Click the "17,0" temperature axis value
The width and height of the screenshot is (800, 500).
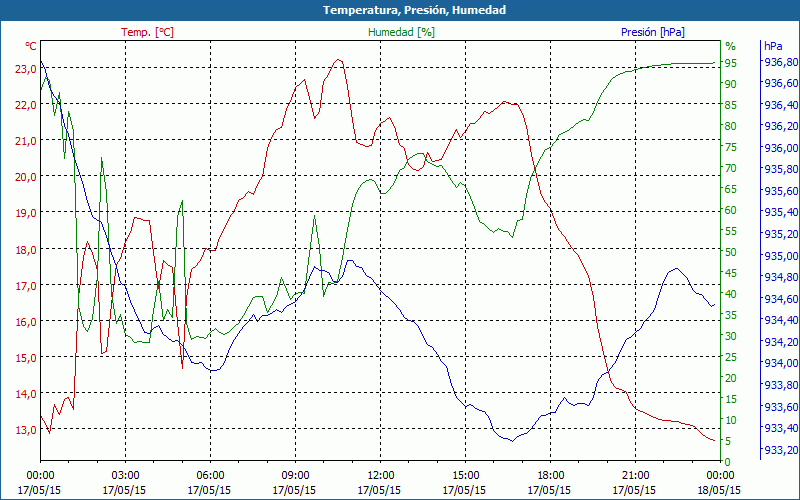[x=26, y=286]
